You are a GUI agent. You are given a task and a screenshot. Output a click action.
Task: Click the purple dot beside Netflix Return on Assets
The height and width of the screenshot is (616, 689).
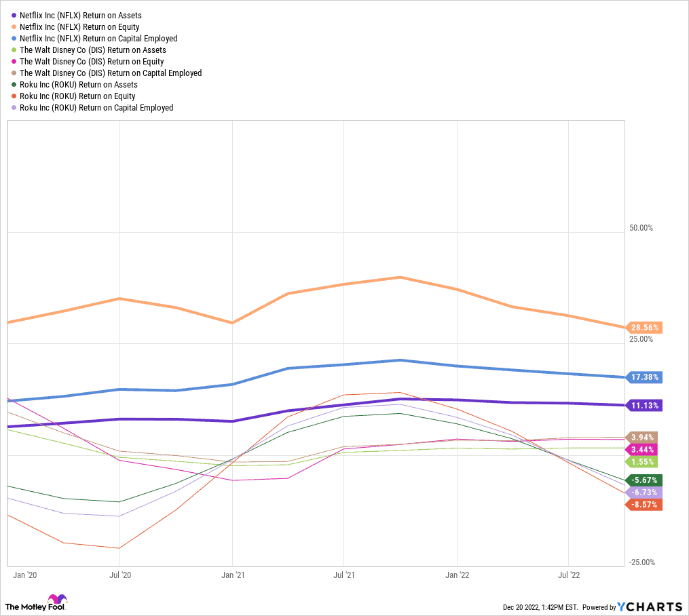14,16
